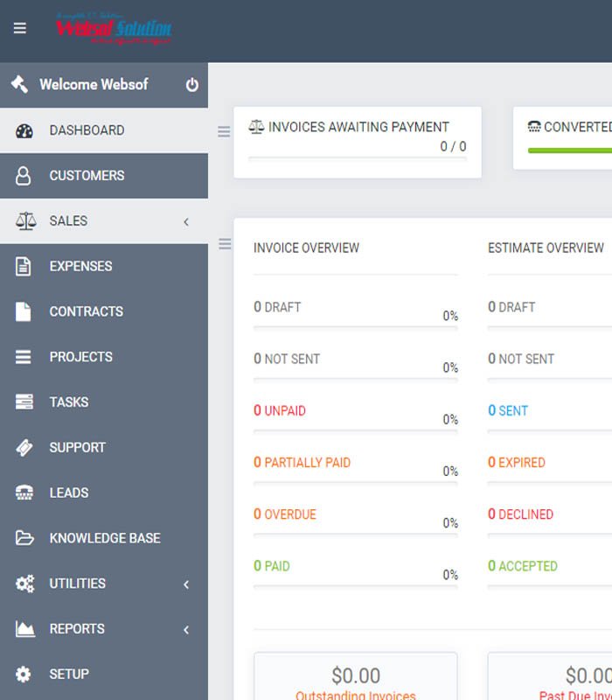The image size is (612, 700).
Task: Click the 0 / 0 invoices count
Action: (x=453, y=146)
